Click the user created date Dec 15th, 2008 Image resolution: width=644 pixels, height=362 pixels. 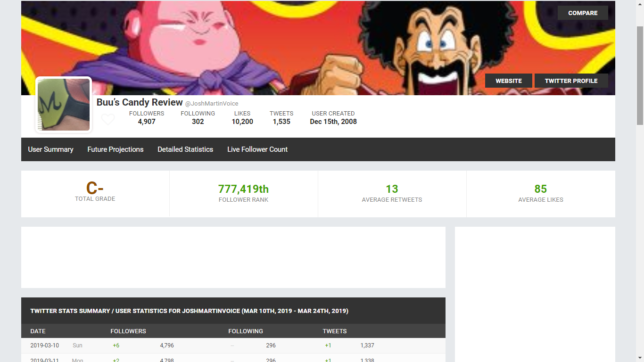point(333,122)
